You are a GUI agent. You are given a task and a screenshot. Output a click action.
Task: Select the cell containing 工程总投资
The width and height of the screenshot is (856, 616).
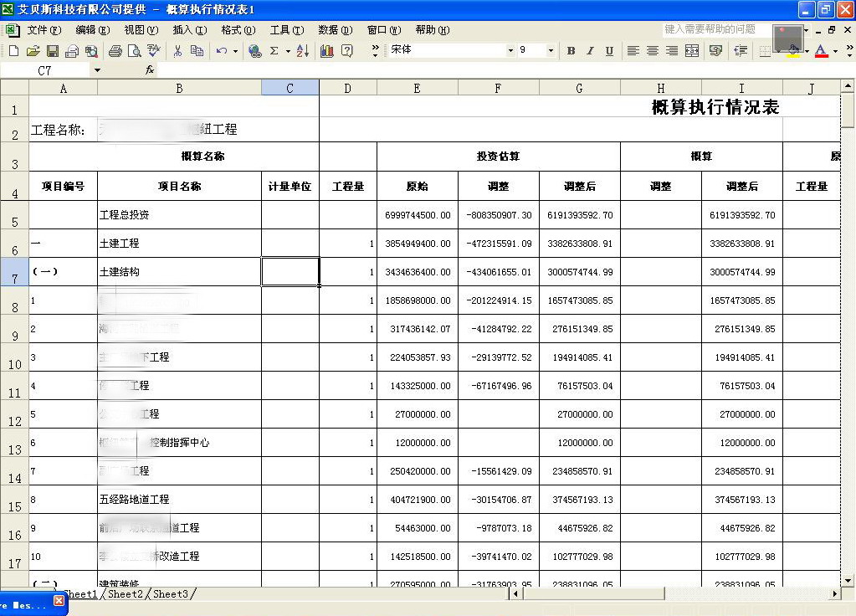coord(179,214)
